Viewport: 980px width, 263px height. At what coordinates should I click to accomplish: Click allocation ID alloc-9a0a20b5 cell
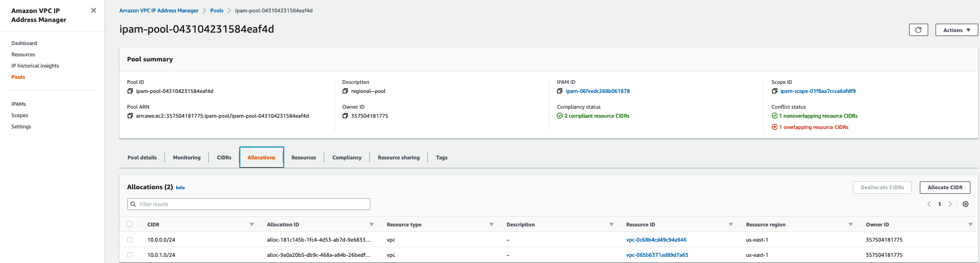(x=319, y=255)
